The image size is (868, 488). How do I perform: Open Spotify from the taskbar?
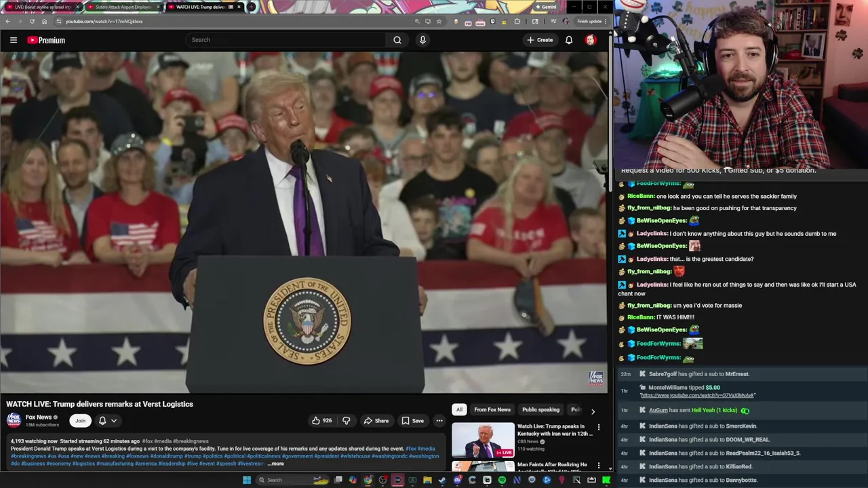pyautogui.click(x=502, y=480)
